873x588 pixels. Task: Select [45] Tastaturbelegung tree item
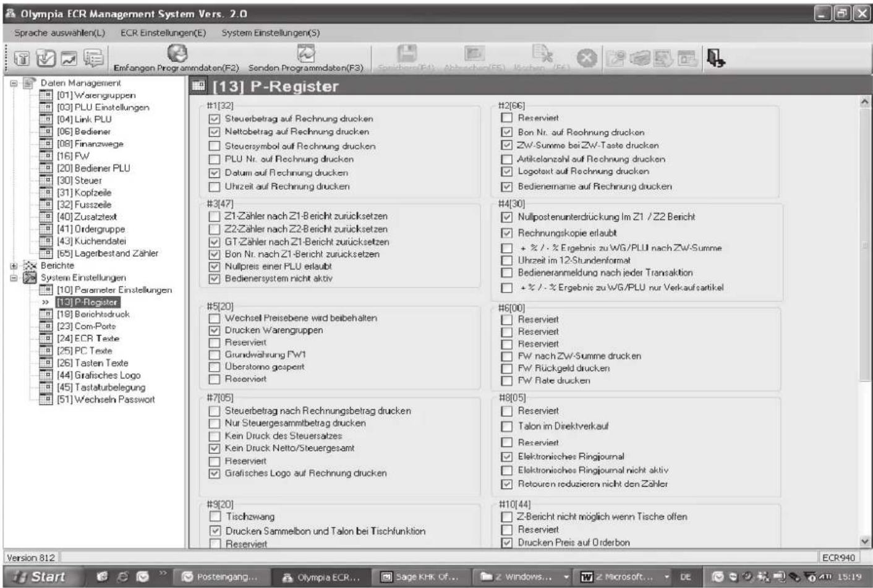pos(101,388)
